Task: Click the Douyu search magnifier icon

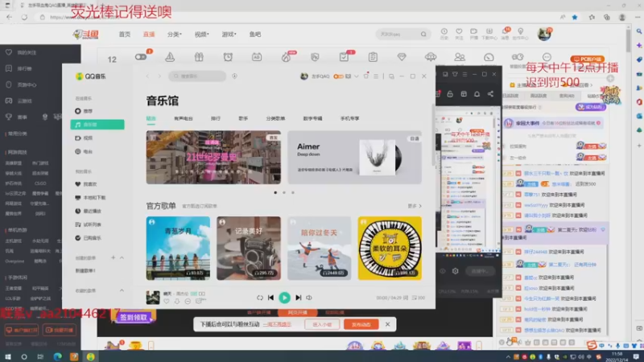Action: pos(423,34)
